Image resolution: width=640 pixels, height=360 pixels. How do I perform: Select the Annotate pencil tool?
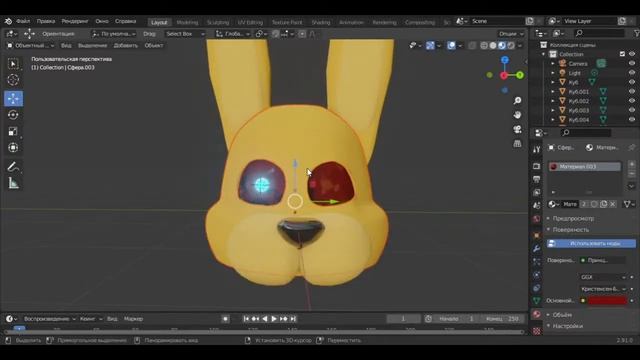[13, 167]
